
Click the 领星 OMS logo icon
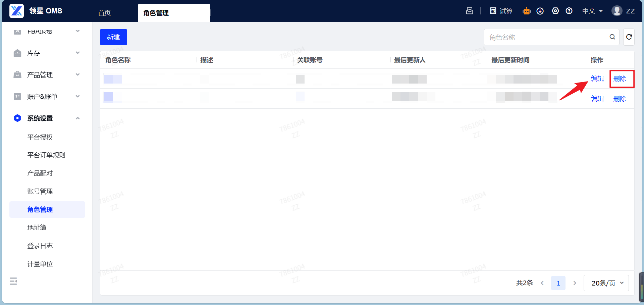click(x=16, y=11)
